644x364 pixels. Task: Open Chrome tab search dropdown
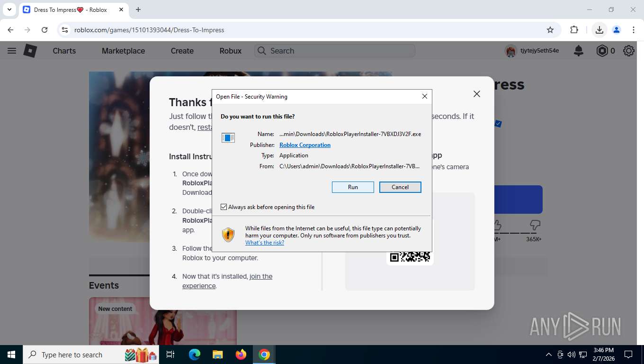(9, 9)
